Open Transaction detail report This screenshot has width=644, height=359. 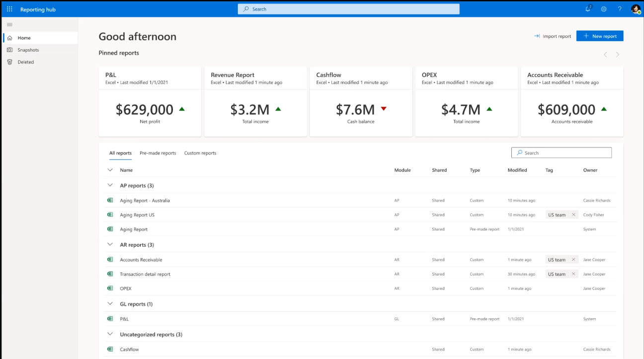click(x=145, y=274)
